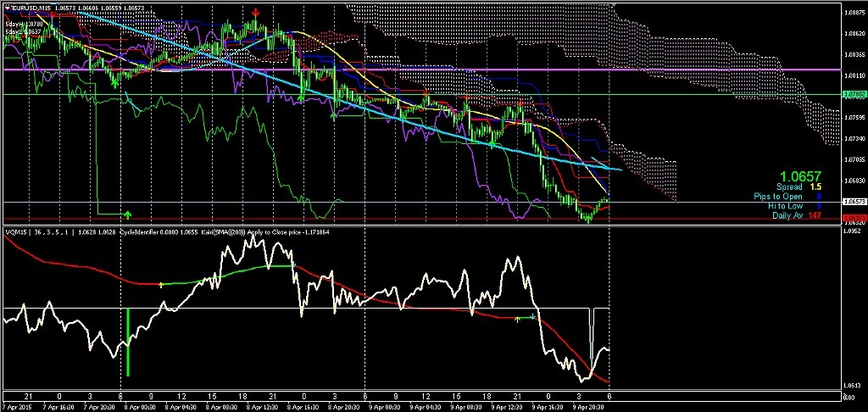The width and height of the screenshot is (868, 412).
Task: Click the large green 1.0657 price readout
Action: coord(802,176)
